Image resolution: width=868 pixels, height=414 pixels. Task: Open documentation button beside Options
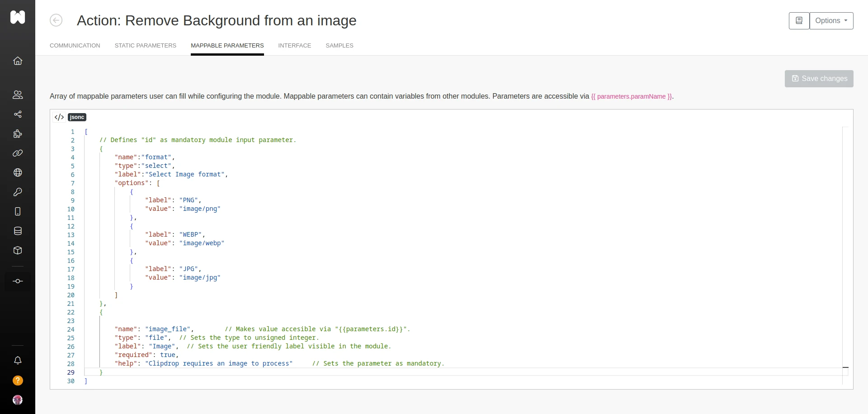799,21
